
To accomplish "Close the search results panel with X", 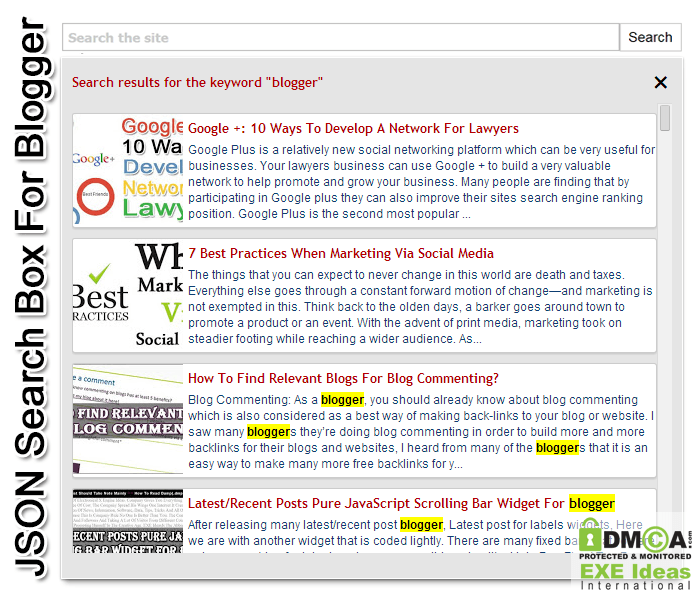I will point(661,83).
